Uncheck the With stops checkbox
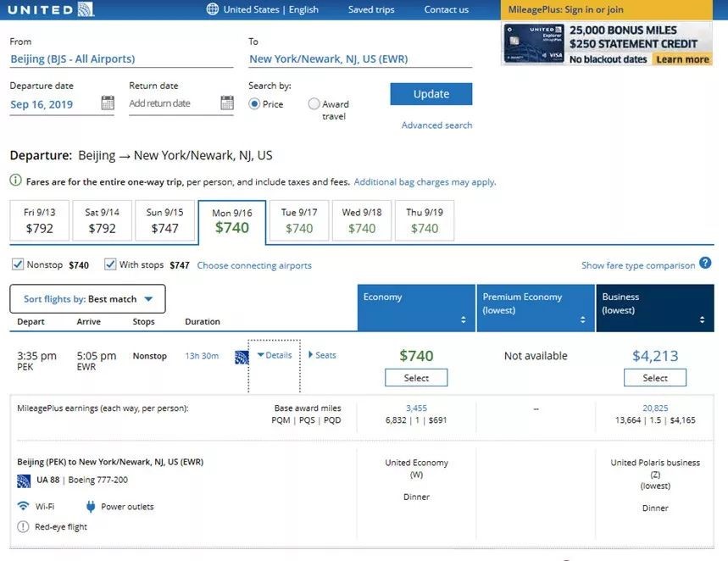Viewport: 728px width, 561px height. coord(110,264)
